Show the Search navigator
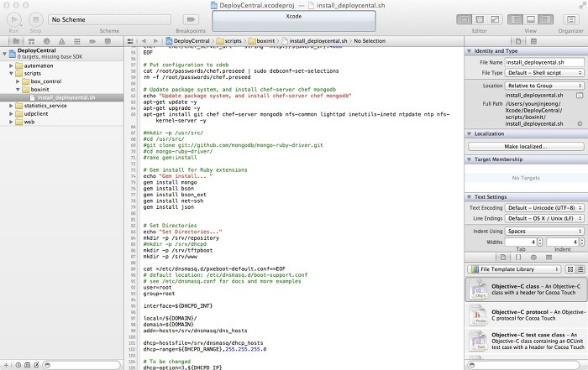The width and height of the screenshot is (588, 370). coord(46,41)
